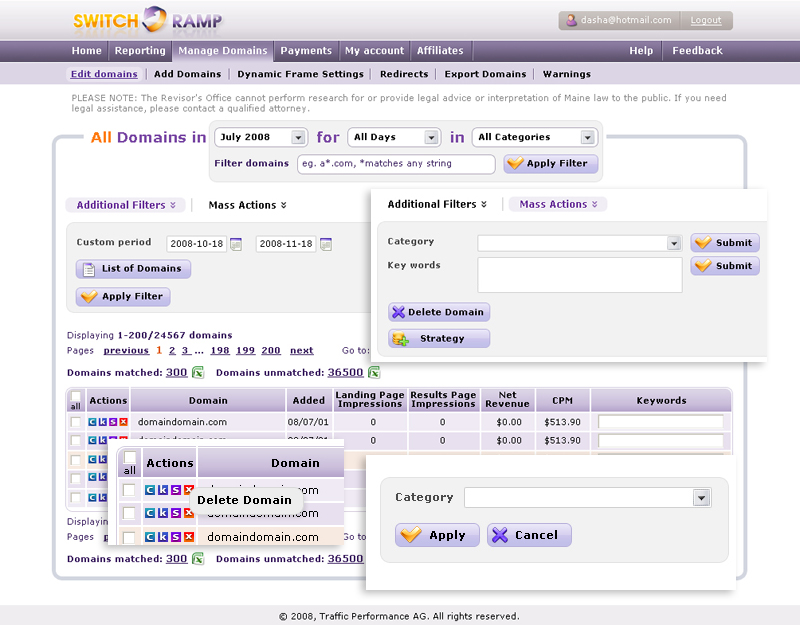Tick the 'all' checkbox in the enlarged table header

point(130,457)
